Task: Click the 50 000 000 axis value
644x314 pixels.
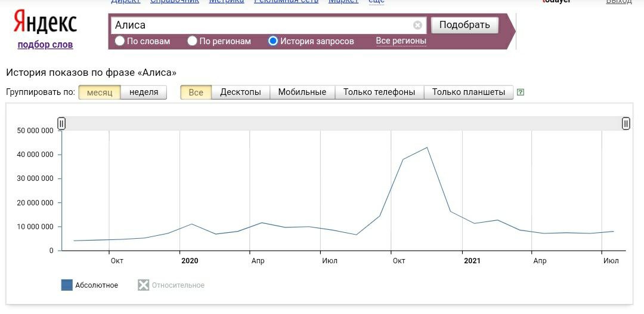Action: [x=35, y=131]
